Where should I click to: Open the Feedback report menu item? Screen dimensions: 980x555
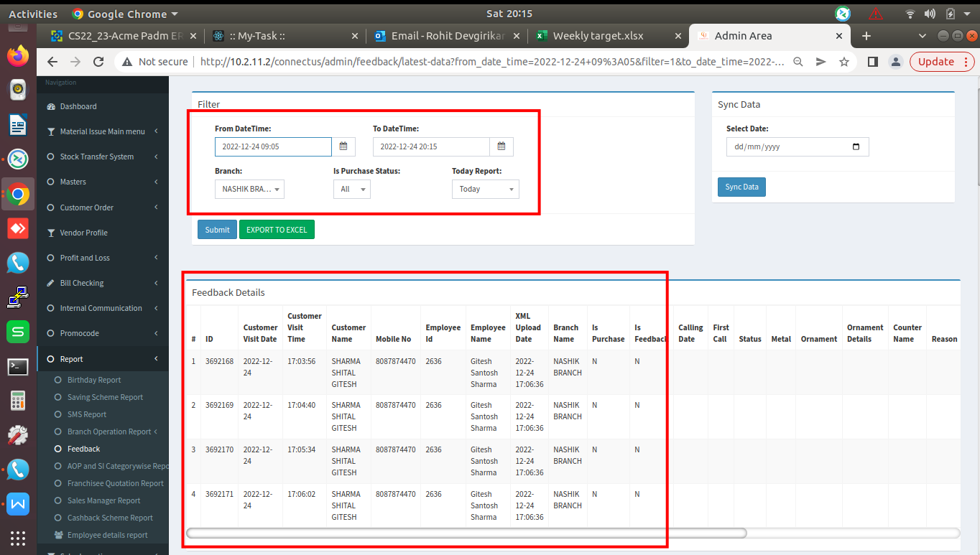[83, 449]
